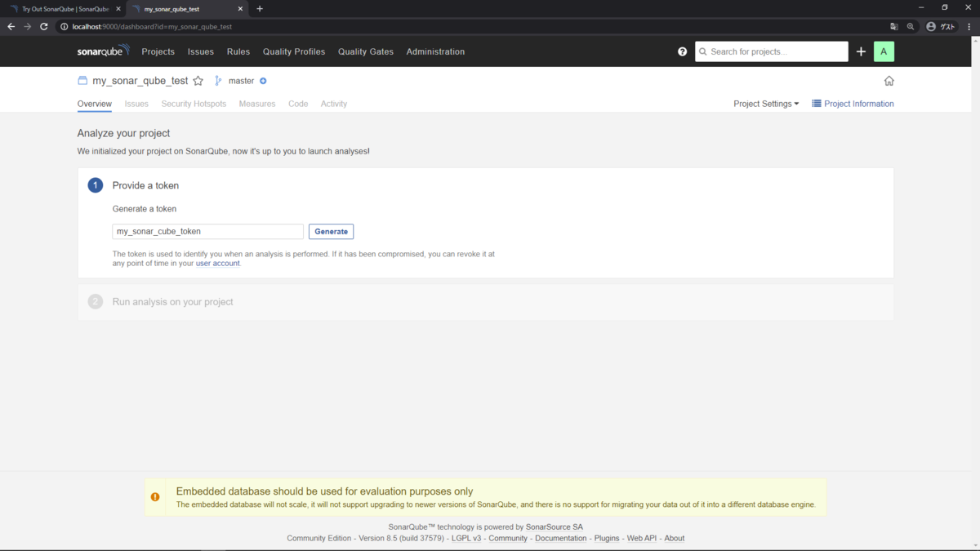Open the LGPL v3 footer link
Screen dimensions: 980x551
click(466, 539)
